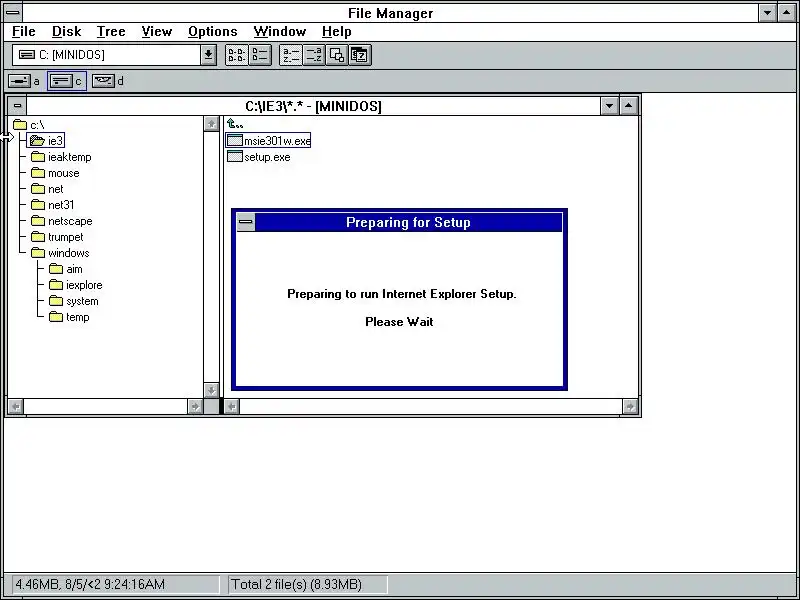800x600 pixels.
Task: Minimize the C:\IE3 child window
Action: [x=610, y=106]
